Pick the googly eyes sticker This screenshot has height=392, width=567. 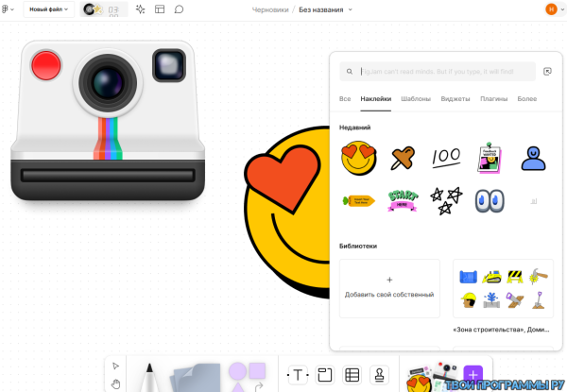[490, 200]
